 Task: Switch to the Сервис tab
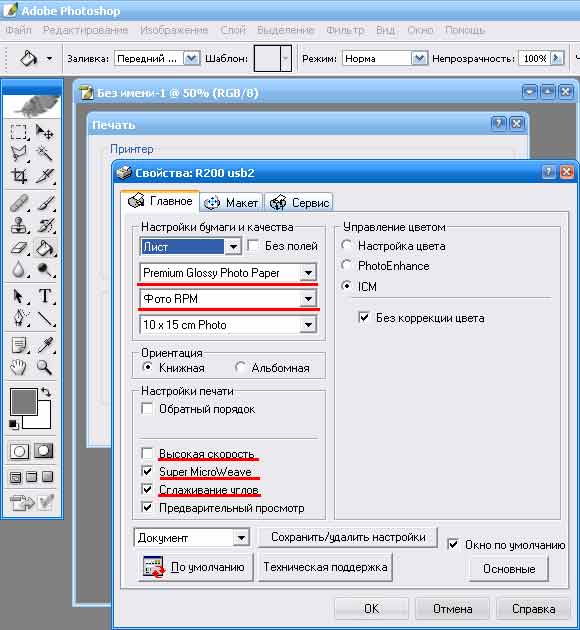[299, 202]
